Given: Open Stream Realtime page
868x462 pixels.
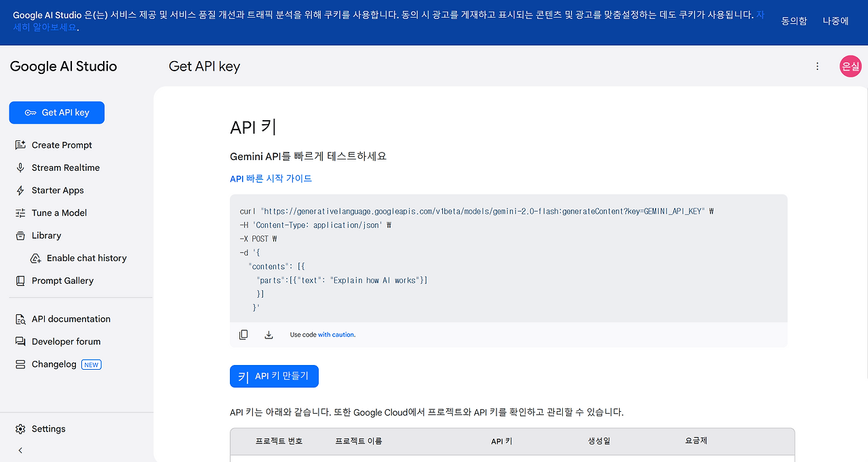Looking at the screenshot, I should tap(66, 168).
